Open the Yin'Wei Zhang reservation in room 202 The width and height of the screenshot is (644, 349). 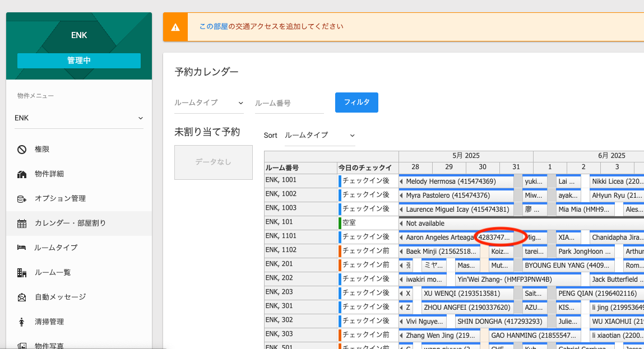[504, 280]
